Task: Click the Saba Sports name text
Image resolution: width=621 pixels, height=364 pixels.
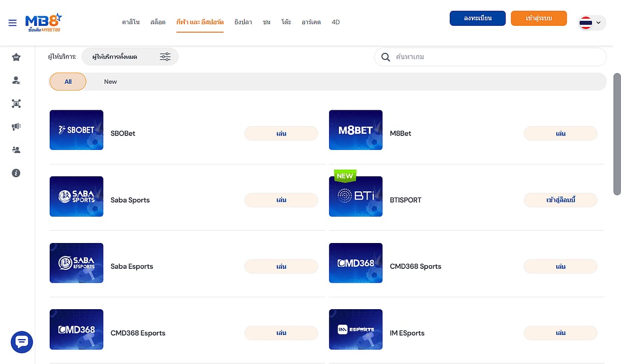Action: coord(130,200)
